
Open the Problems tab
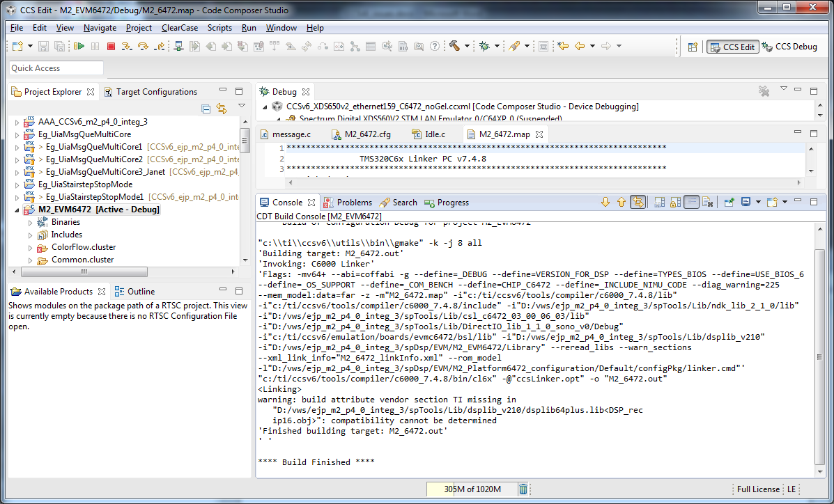click(x=347, y=202)
